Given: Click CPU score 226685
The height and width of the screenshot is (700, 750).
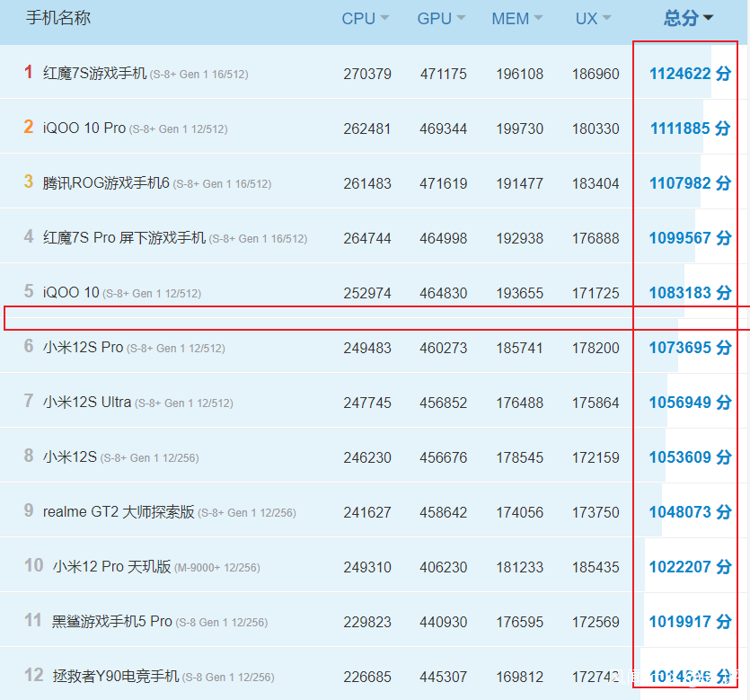Looking at the screenshot, I should tap(366, 677).
